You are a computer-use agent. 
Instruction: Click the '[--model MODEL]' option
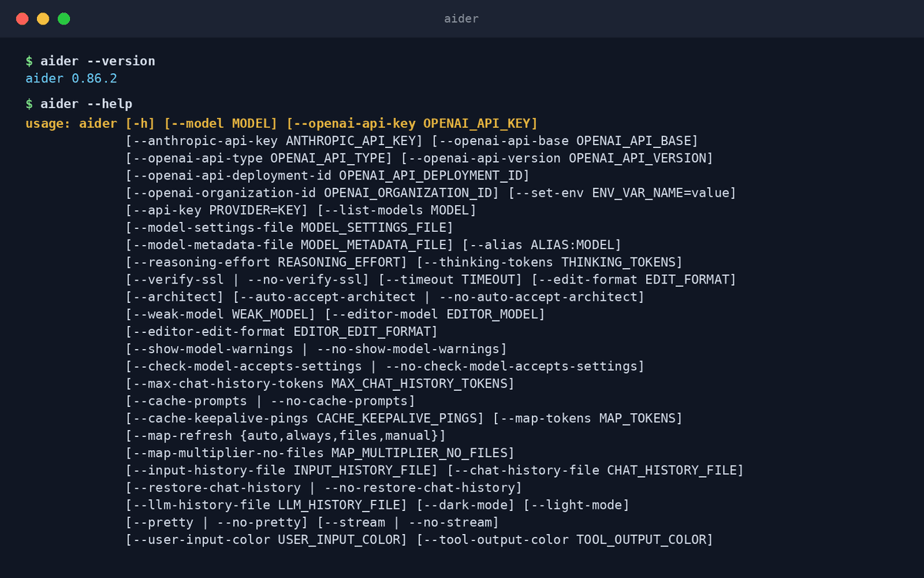220,123
